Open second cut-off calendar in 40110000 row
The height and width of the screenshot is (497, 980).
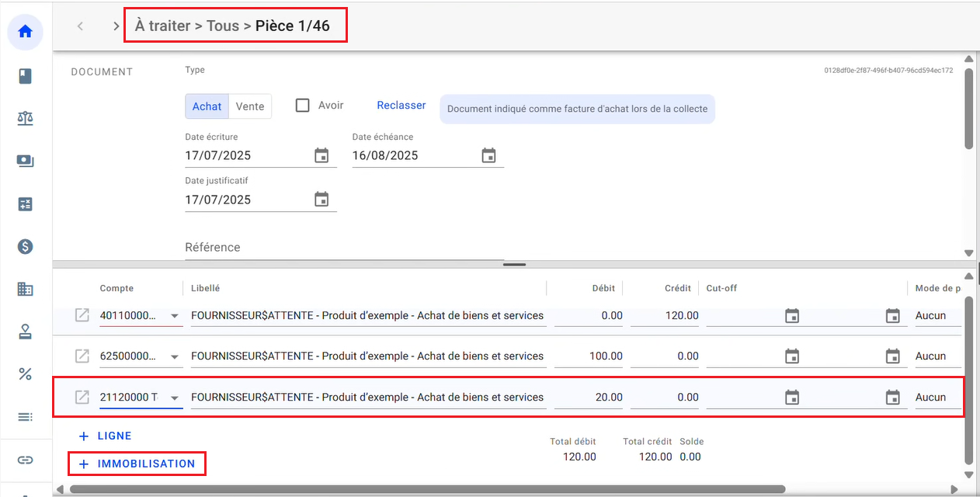pyautogui.click(x=893, y=316)
